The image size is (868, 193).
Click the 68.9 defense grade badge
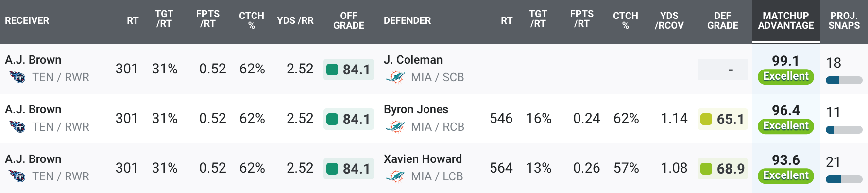pyautogui.click(x=723, y=169)
